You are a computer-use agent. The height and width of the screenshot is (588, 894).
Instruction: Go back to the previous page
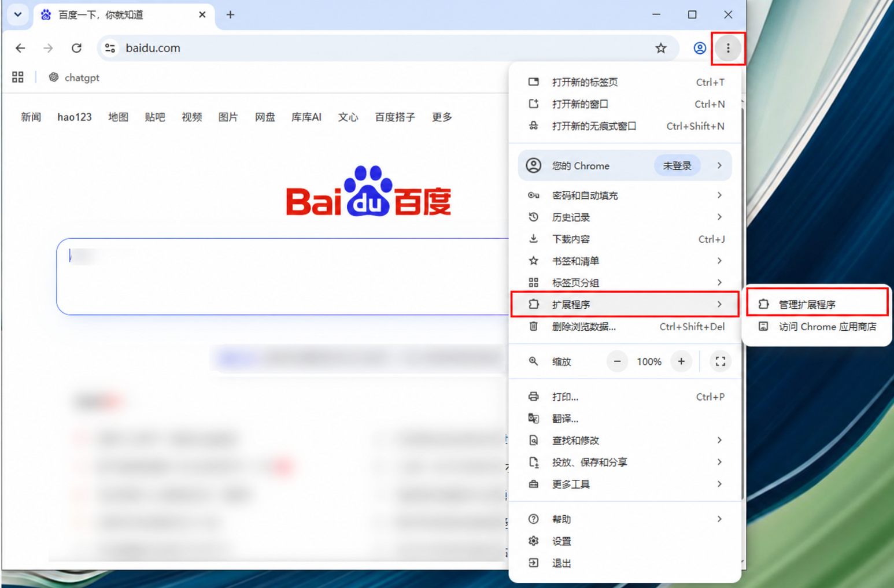[20, 48]
